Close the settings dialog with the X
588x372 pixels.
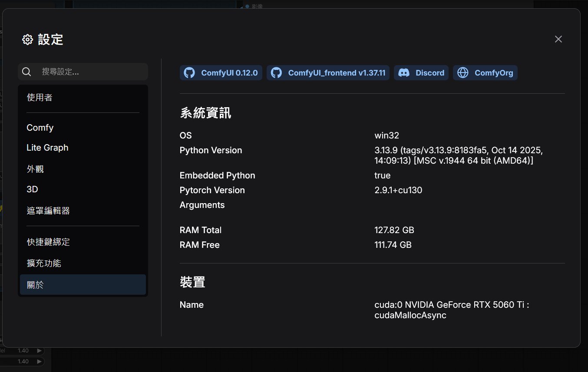[558, 39]
